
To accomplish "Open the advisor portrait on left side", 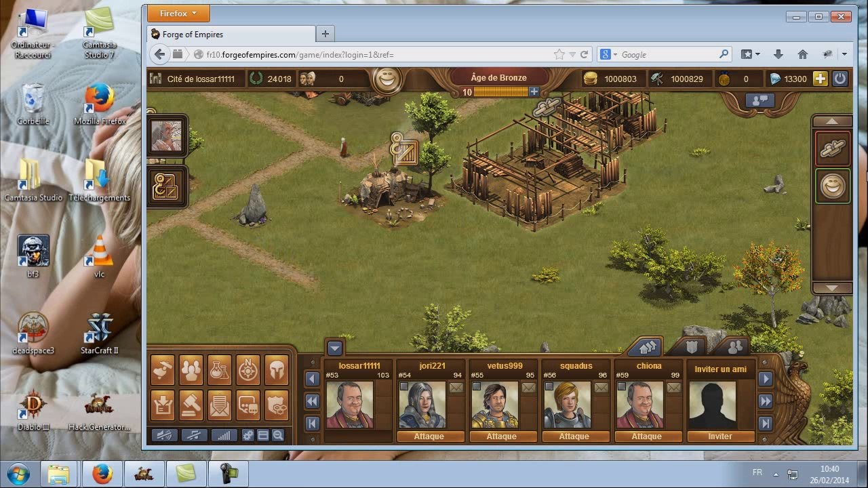I will [167, 136].
